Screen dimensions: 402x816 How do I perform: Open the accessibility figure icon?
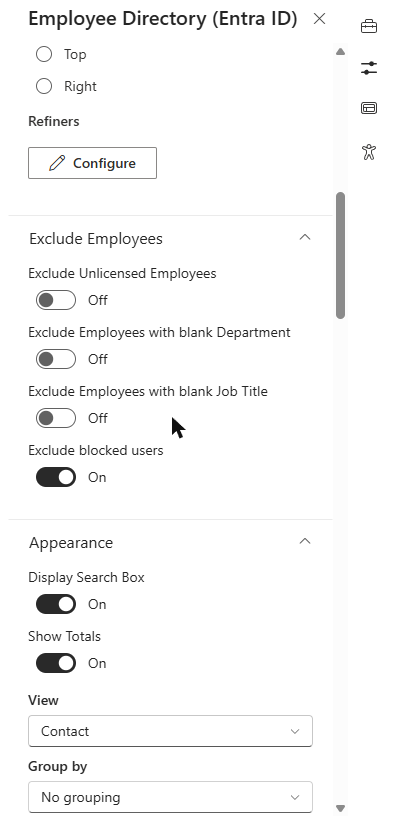(369, 152)
